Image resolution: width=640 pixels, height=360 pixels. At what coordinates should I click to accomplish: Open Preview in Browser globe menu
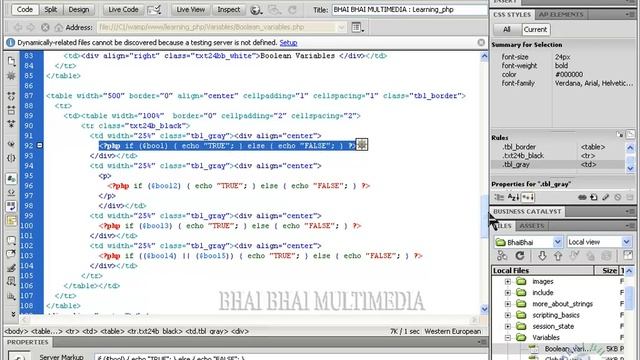pyautogui.click(x=256, y=10)
